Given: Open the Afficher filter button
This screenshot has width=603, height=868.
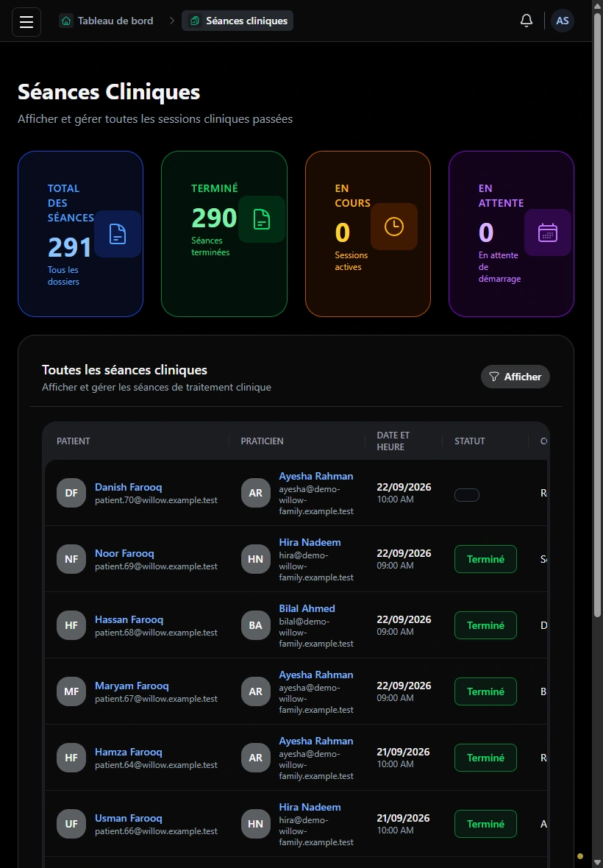Looking at the screenshot, I should click(x=515, y=377).
